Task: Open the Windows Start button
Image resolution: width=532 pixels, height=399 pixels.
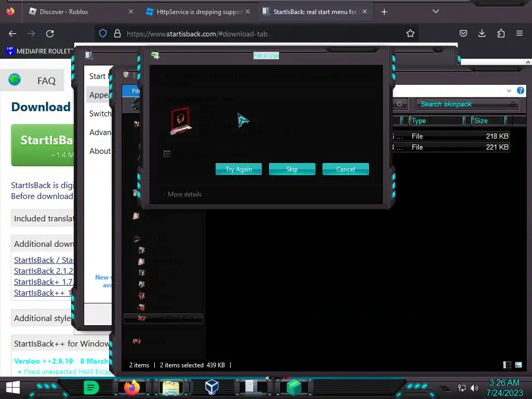Action: 13,388
